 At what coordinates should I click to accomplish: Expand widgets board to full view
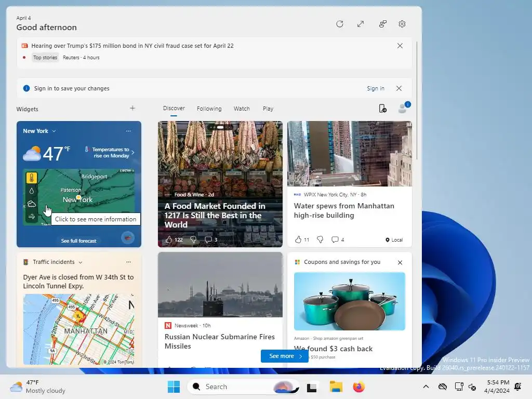[361, 24]
